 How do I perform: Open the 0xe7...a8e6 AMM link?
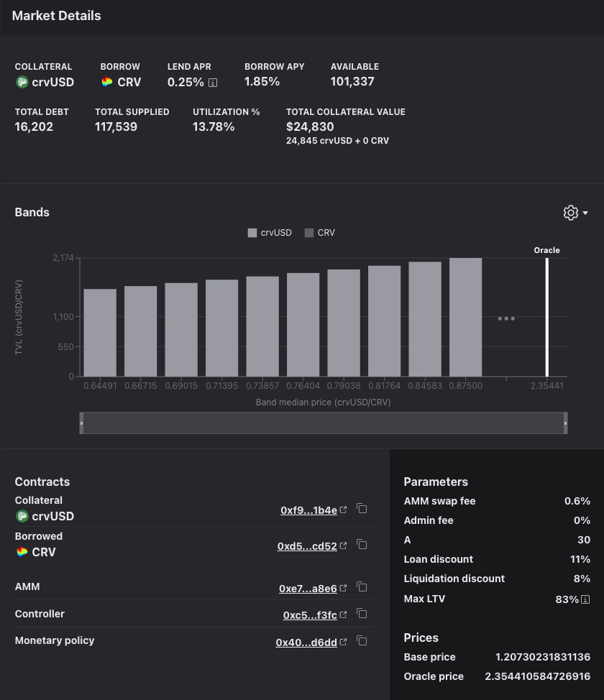308,589
